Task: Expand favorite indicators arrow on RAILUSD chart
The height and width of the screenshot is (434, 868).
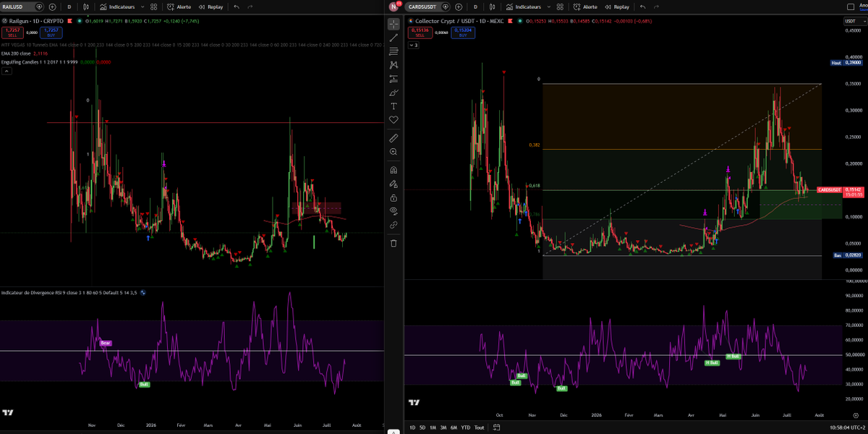Action: pos(142,7)
